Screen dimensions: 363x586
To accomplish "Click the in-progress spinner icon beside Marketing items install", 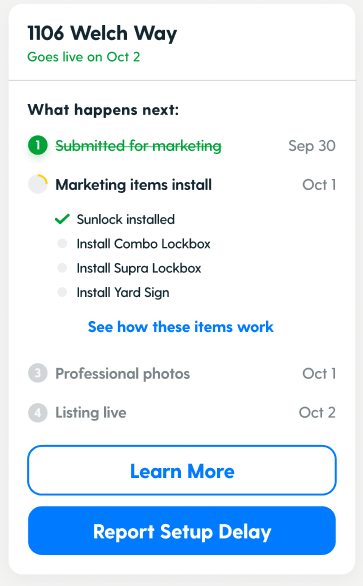I will pos(38,184).
